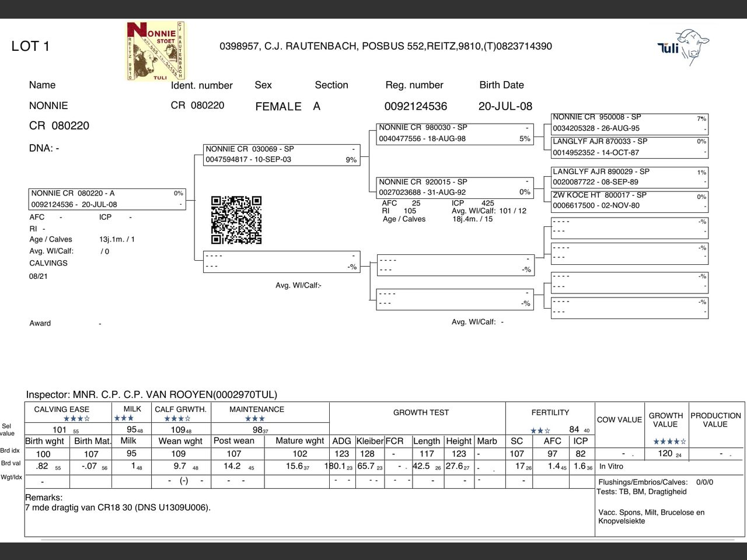Click the remark 7 mde dragtig van CR18 30
Viewport: 747px width, 560px height.
point(118,508)
